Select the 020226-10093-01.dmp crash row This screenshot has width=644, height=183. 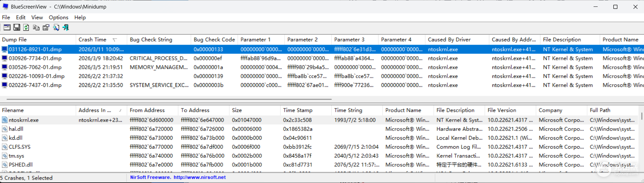tap(322, 76)
